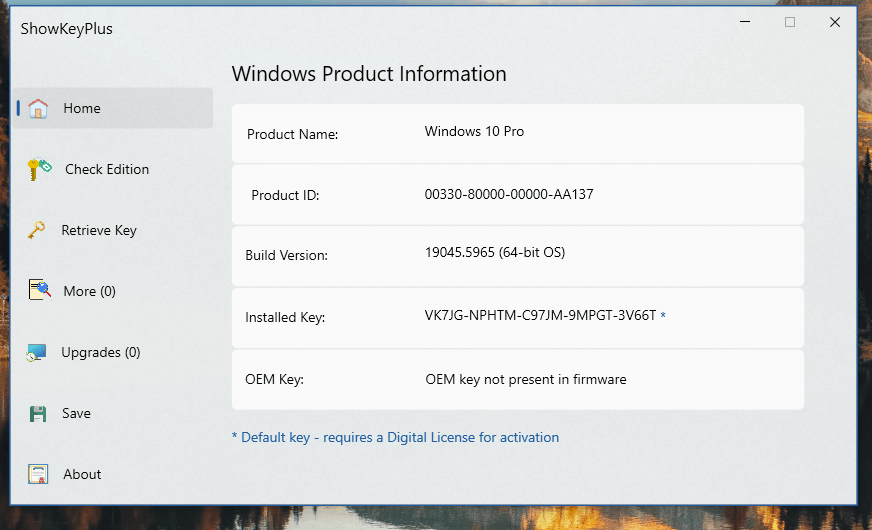Click the Save label in sidebar

76,413
